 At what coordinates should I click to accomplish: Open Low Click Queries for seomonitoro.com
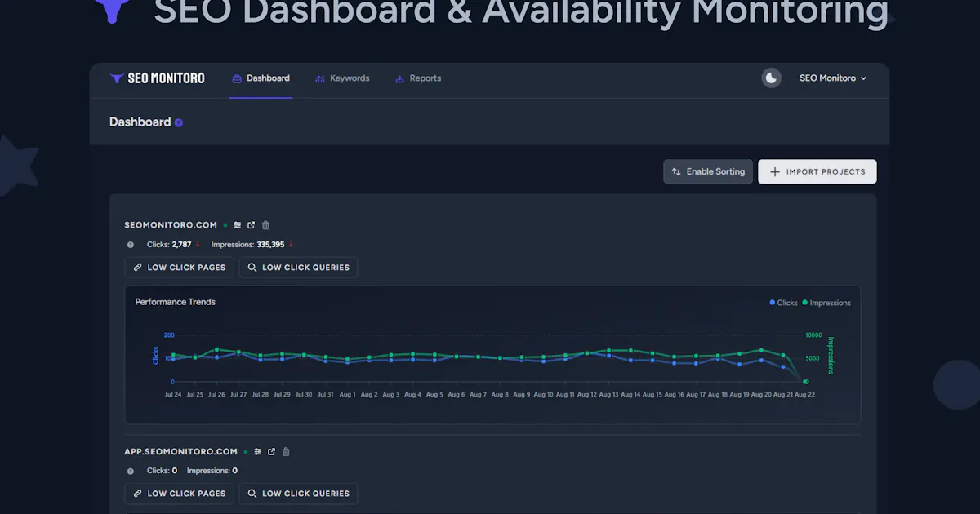[x=298, y=268]
